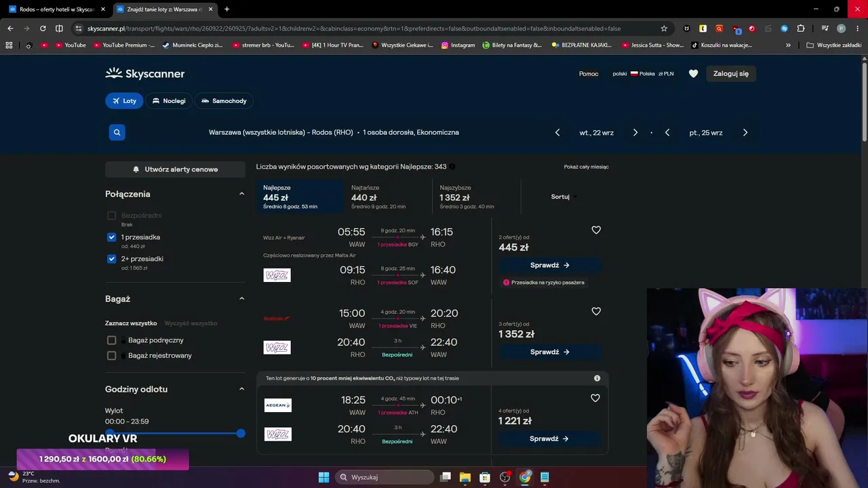Collapse the Bagaż filter section
Screen dimensions: 868x488
pyautogui.click(x=241, y=299)
